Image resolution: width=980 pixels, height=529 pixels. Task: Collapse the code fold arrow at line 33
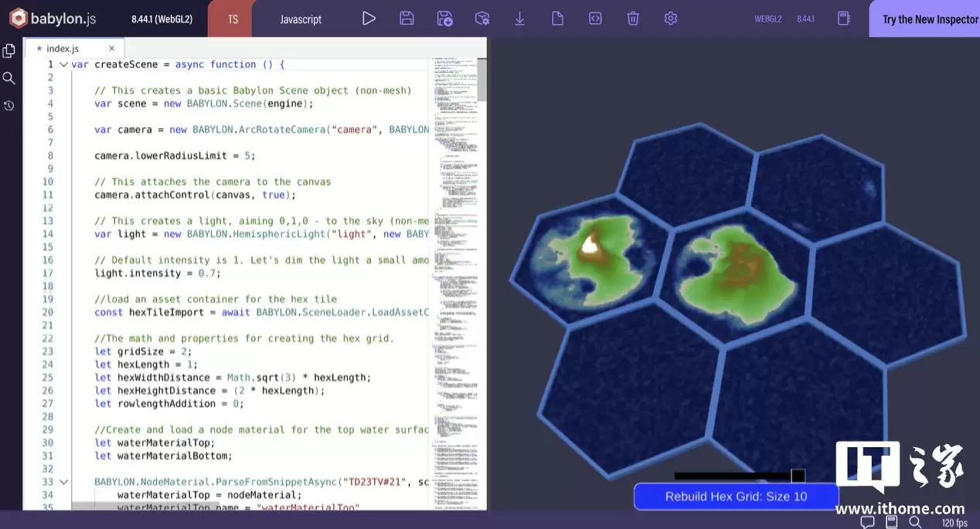pyautogui.click(x=63, y=482)
